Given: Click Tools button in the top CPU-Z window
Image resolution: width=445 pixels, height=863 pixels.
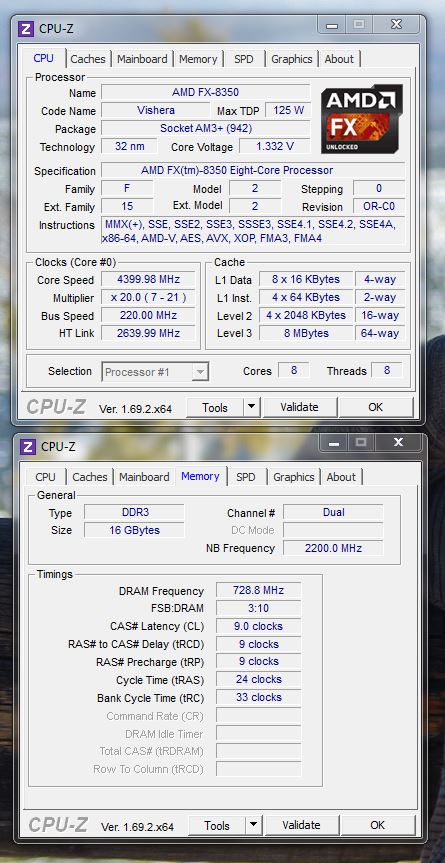Looking at the screenshot, I should click(215, 407).
